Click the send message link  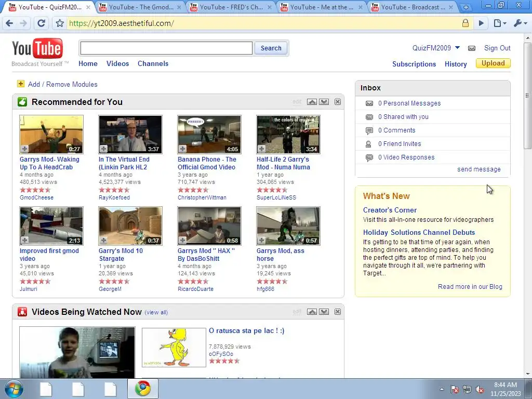[x=478, y=169]
